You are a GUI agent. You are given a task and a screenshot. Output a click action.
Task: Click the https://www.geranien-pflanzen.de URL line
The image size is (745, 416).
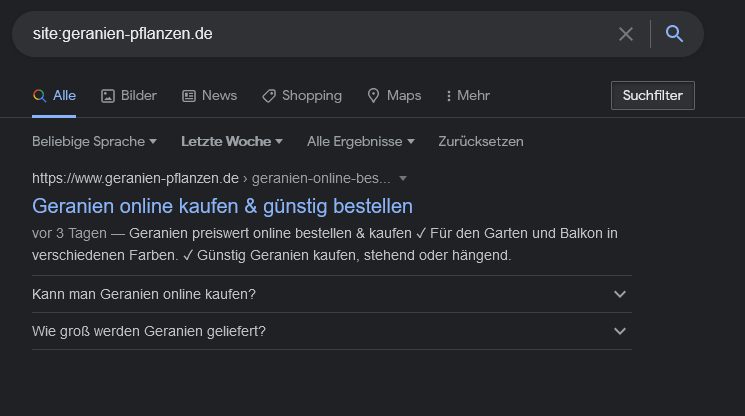point(135,179)
